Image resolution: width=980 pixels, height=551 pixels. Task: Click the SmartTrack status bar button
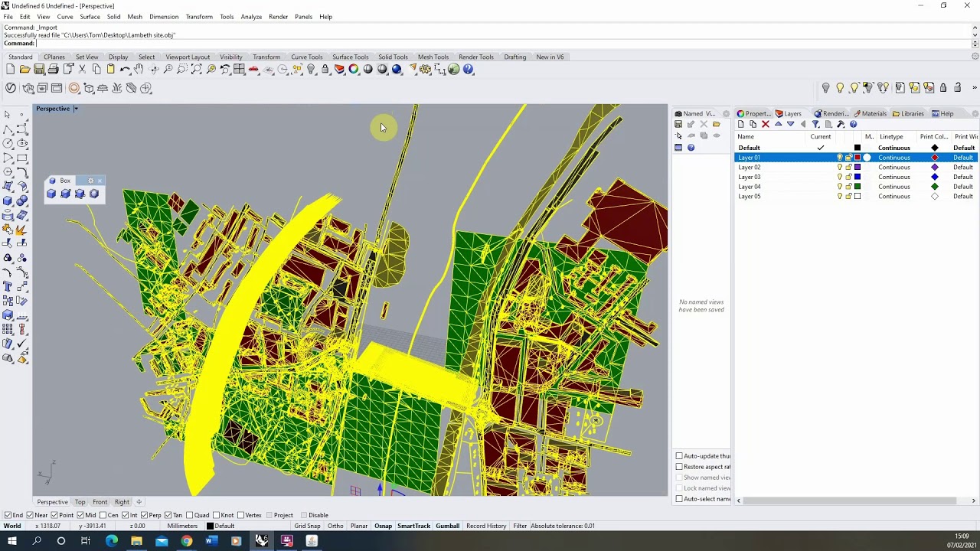(x=413, y=526)
